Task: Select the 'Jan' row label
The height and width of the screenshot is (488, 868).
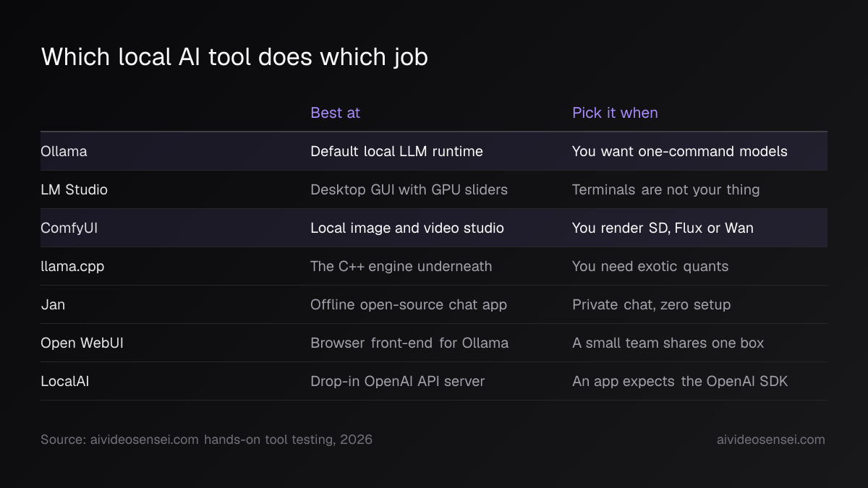Action: (x=53, y=304)
